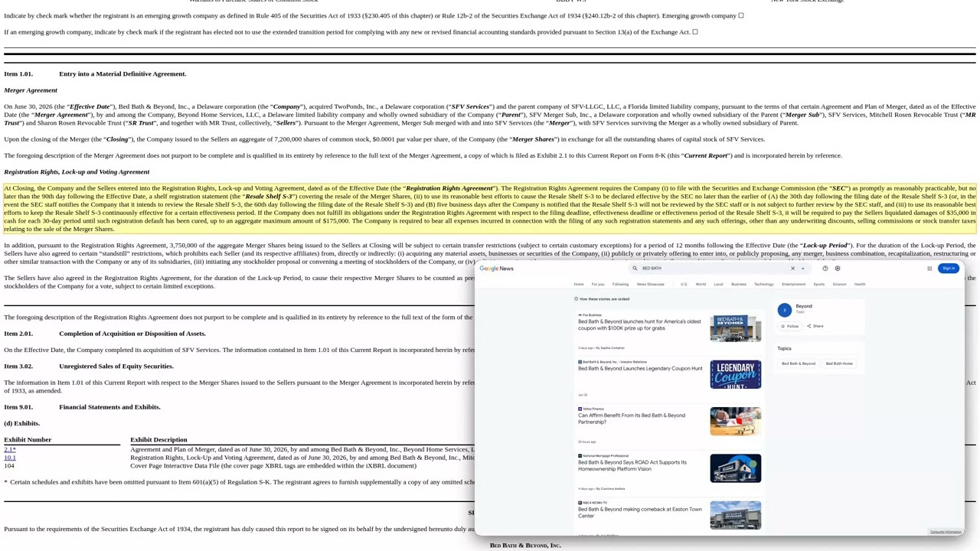Image resolution: width=980 pixels, height=551 pixels.
Task: Select the Sports news section
Action: [x=819, y=284]
